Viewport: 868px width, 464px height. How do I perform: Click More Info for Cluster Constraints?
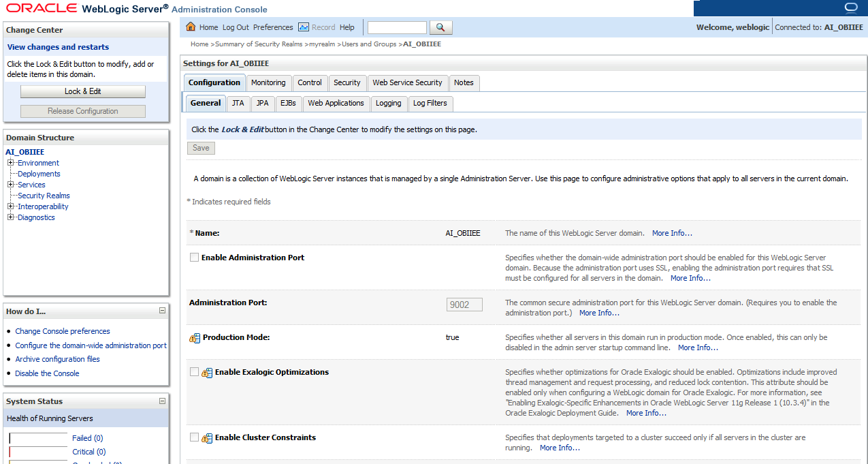click(560, 448)
